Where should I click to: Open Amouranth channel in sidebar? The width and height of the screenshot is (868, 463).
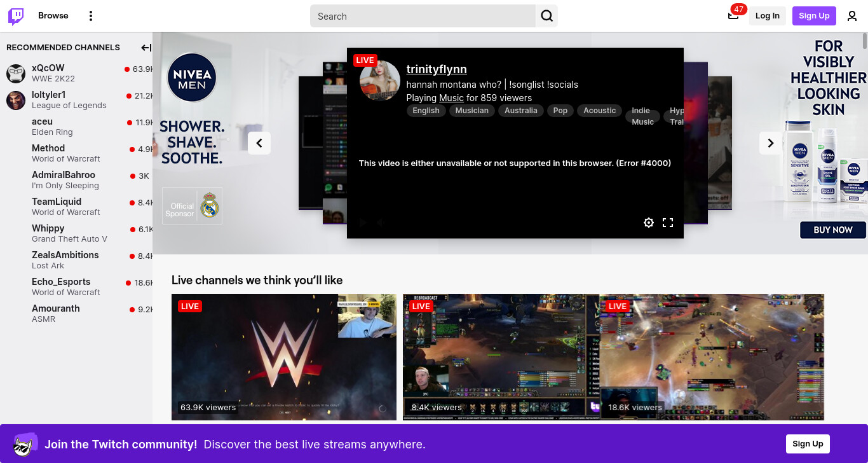[76, 314]
